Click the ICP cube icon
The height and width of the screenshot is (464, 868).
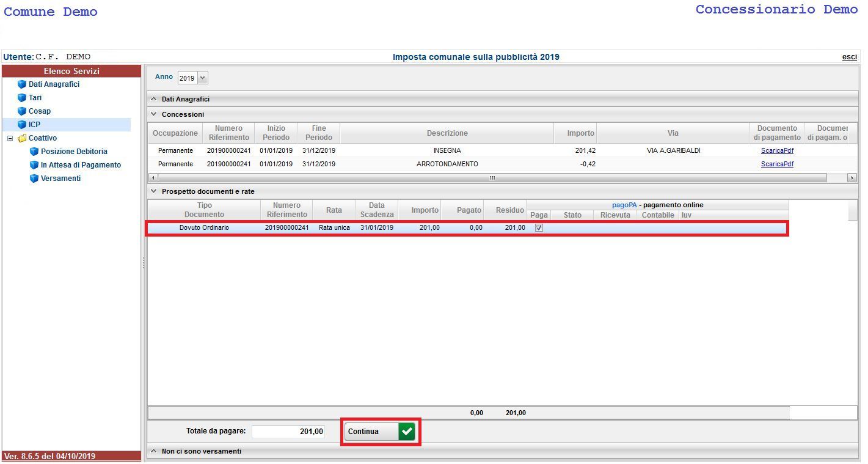point(22,125)
